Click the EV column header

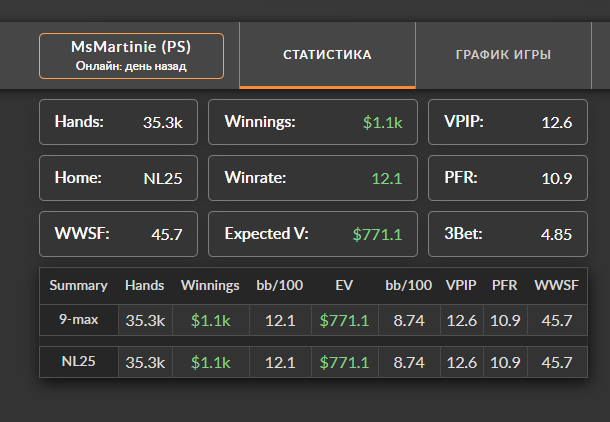344,285
